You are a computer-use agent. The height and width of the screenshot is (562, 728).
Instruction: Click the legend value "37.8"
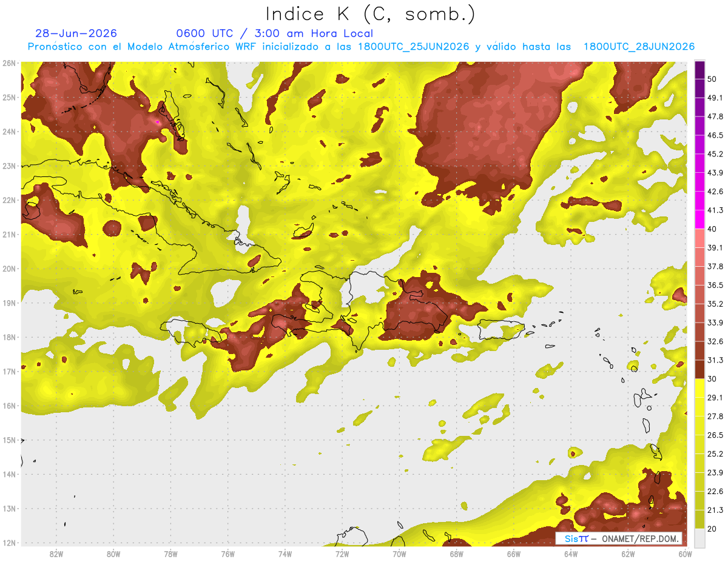pos(715,266)
